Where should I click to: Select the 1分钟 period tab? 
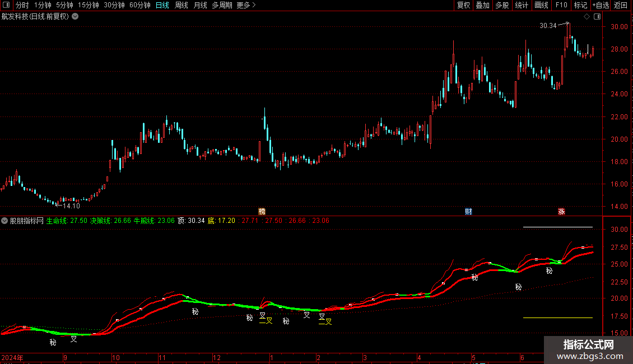pos(43,5)
